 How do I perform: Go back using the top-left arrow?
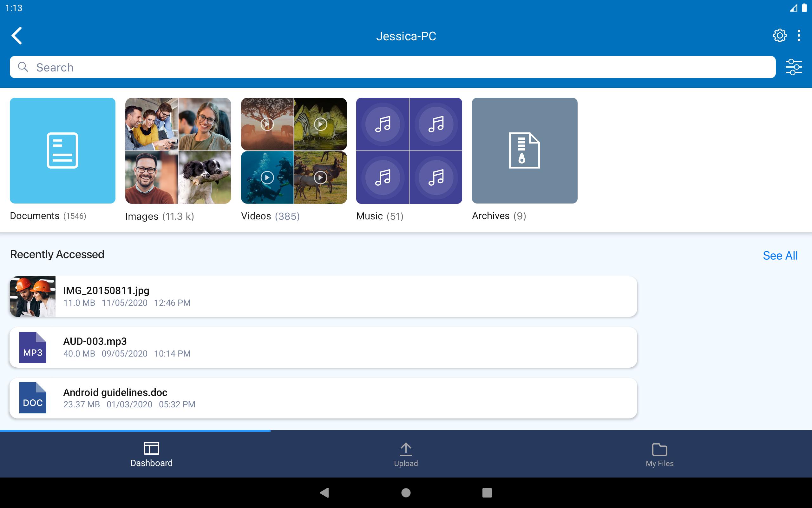[x=17, y=36]
